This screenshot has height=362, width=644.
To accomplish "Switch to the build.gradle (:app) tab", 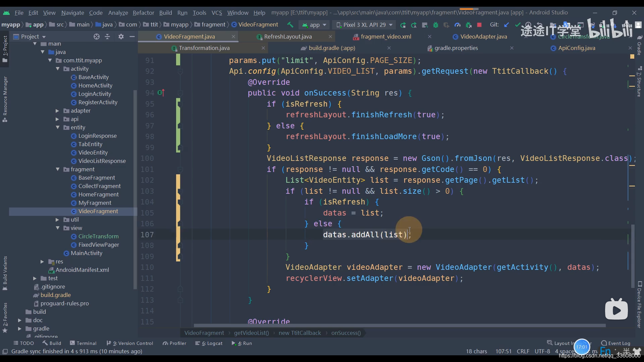I will pos(332,48).
